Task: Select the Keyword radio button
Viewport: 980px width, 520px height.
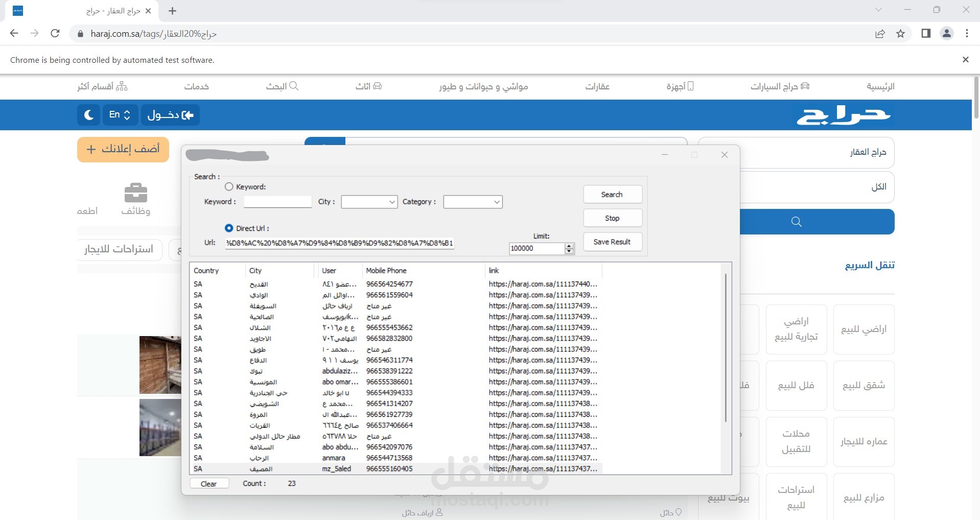Action: 229,187
